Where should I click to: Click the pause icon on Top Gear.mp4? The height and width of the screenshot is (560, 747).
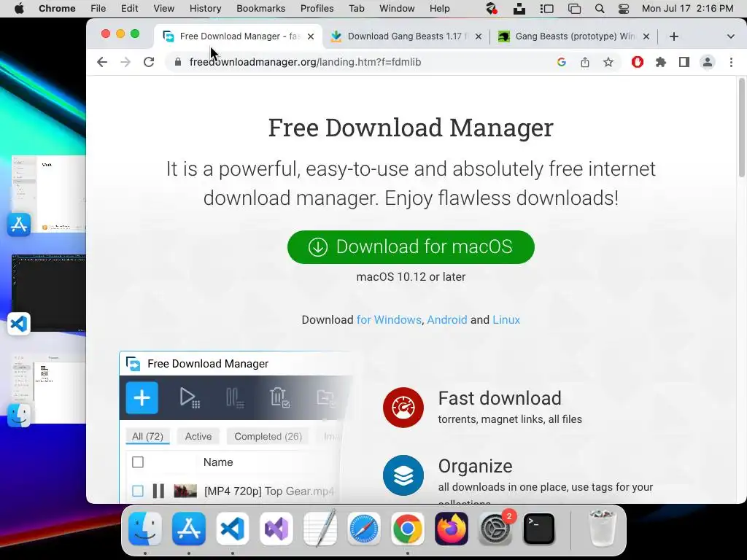pos(158,491)
